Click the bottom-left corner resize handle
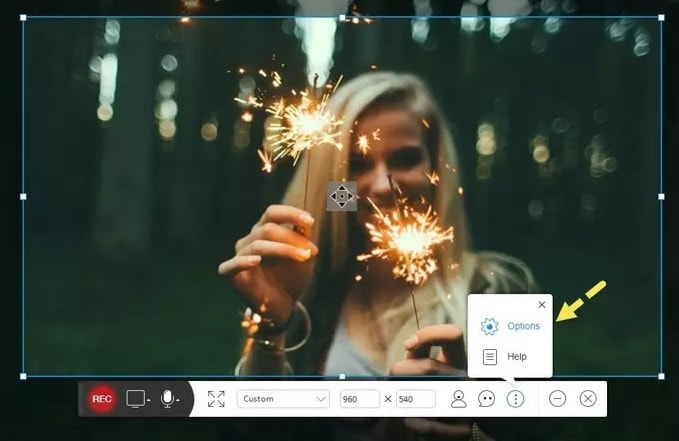The image size is (679, 441). pyautogui.click(x=23, y=376)
